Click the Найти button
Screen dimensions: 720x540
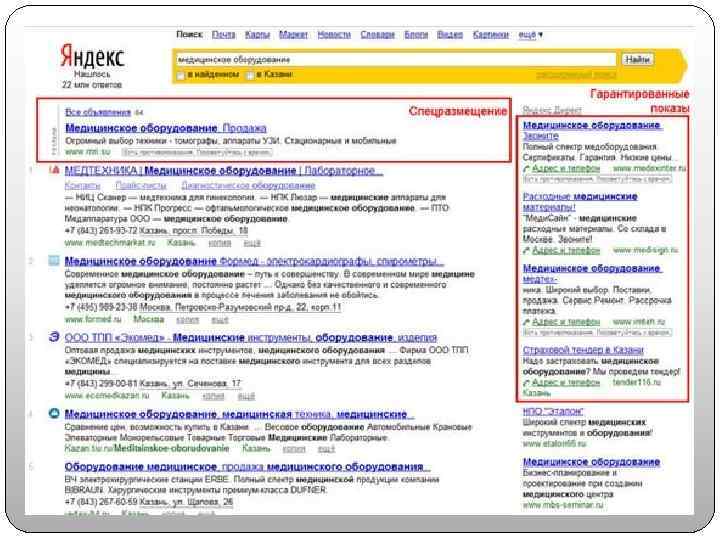(638, 60)
